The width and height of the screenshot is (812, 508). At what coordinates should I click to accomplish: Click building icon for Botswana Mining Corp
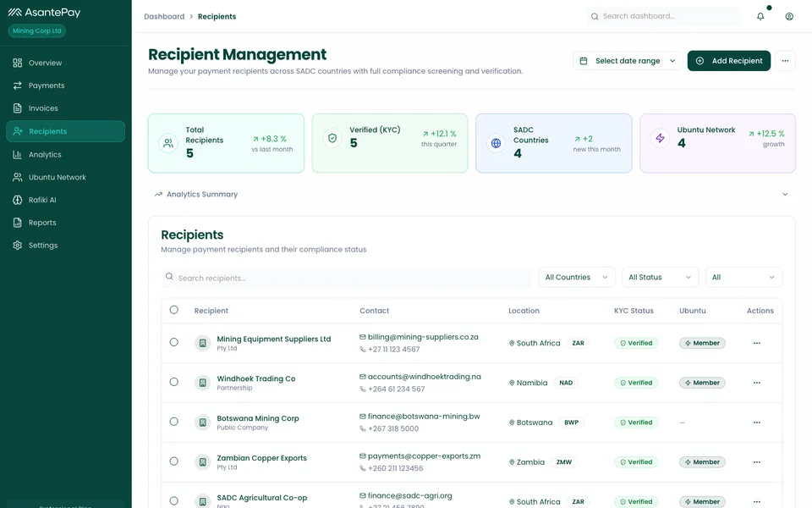pos(202,422)
